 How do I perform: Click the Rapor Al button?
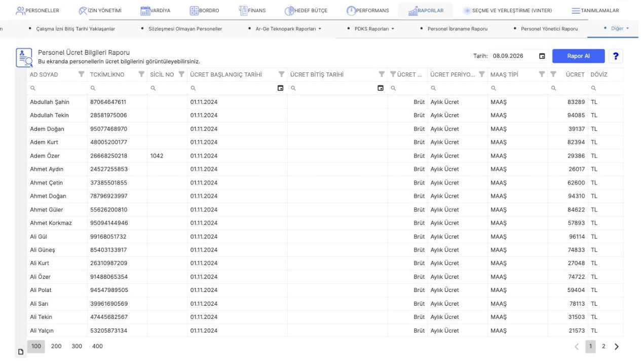[x=578, y=56]
